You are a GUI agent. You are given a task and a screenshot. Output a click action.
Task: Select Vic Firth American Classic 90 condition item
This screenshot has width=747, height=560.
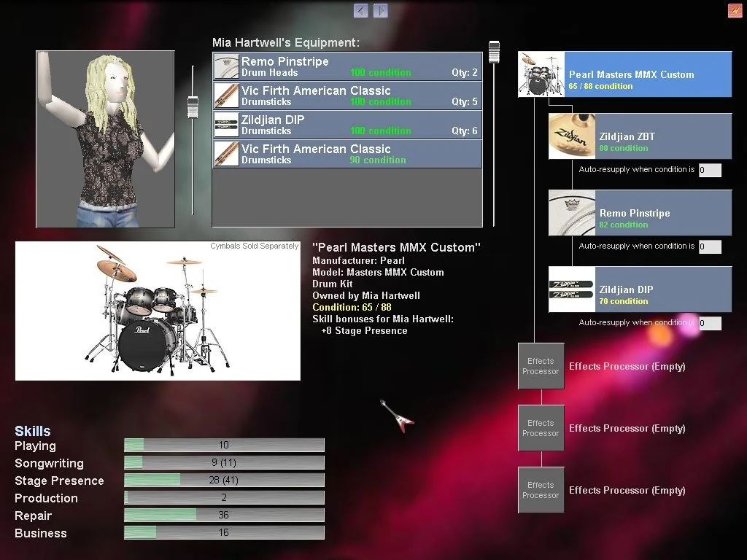tap(347, 154)
